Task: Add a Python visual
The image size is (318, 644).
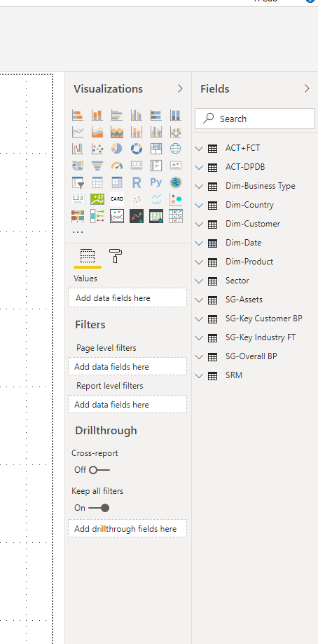Action: (156, 182)
